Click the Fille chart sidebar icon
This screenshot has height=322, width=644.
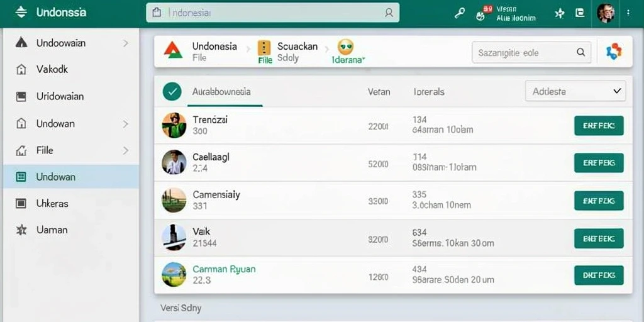(x=21, y=150)
